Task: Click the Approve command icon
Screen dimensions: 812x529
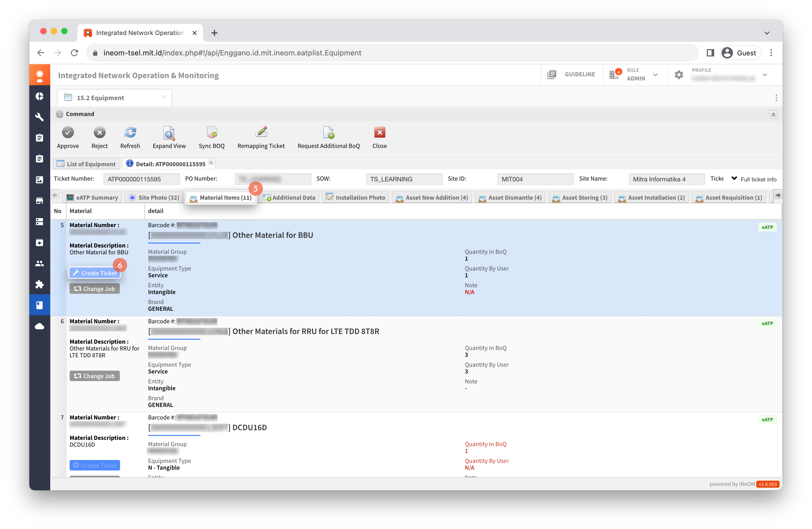Action: 68,132
